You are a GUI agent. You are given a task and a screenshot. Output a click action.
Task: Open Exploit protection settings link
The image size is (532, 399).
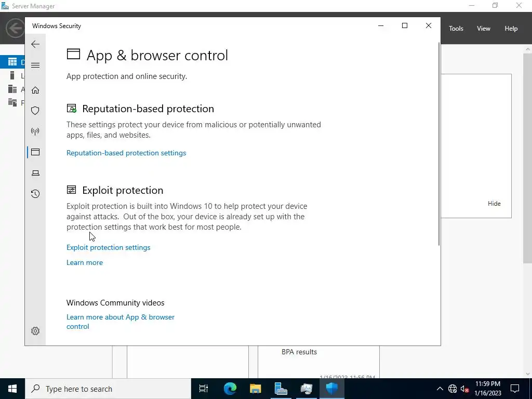point(108,247)
